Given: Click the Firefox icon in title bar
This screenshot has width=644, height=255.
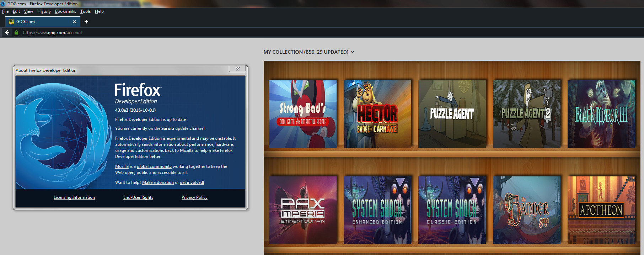Looking at the screenshot, I should 3,4.
